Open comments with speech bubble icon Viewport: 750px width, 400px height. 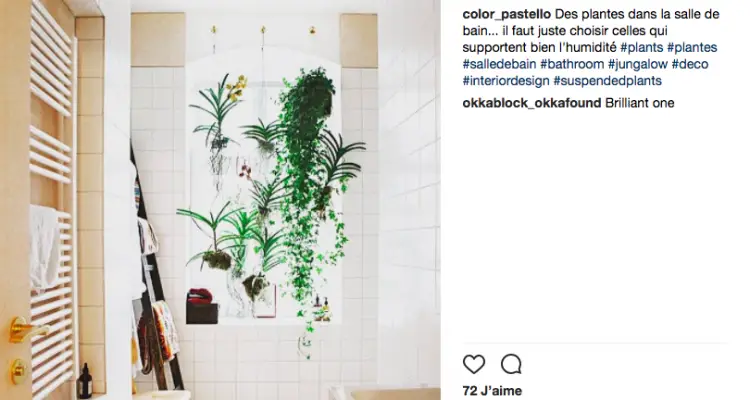[x=511, y=365]
